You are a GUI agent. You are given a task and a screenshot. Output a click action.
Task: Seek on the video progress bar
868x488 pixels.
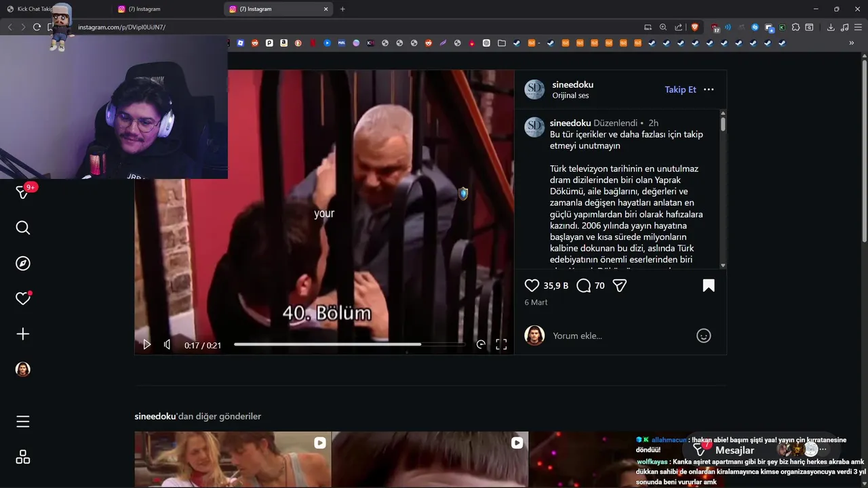coord(349,344)
